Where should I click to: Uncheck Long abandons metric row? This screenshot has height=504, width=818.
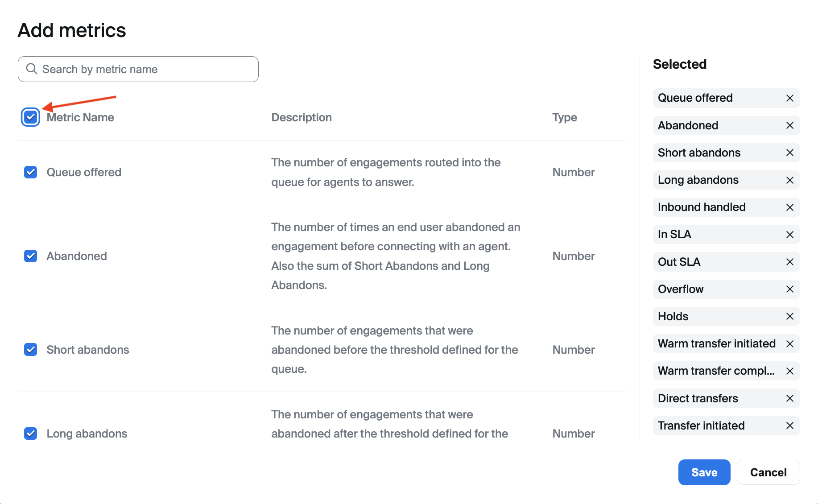pos(30,434)
